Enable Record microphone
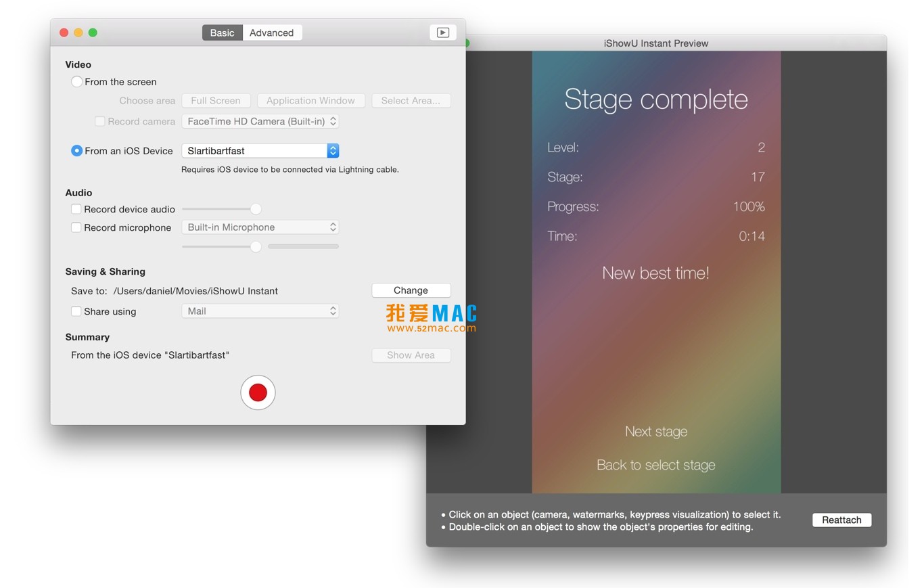This screenshot has height=588, width=924. tap(76, 227)
